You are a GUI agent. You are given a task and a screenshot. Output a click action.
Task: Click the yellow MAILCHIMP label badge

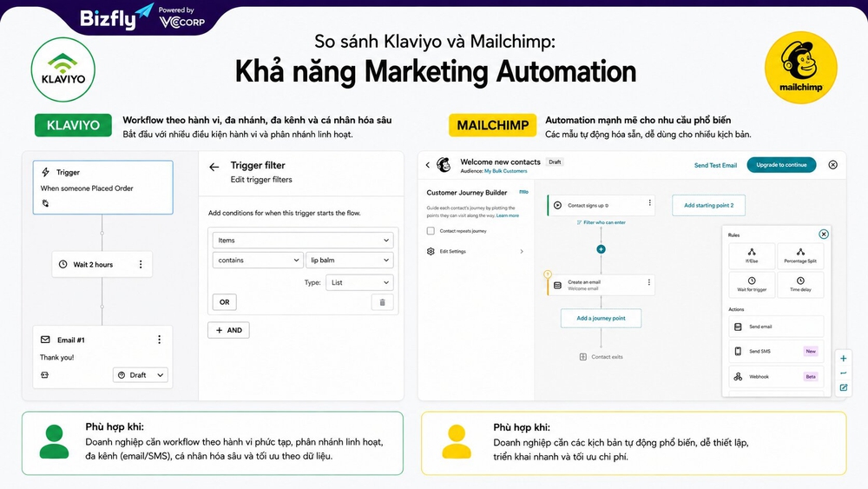point(493,125)
